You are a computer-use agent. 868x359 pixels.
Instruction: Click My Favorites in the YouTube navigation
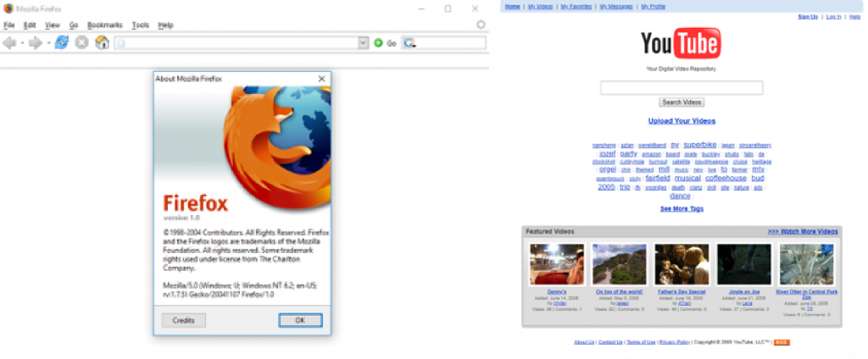tap(576, 7)
